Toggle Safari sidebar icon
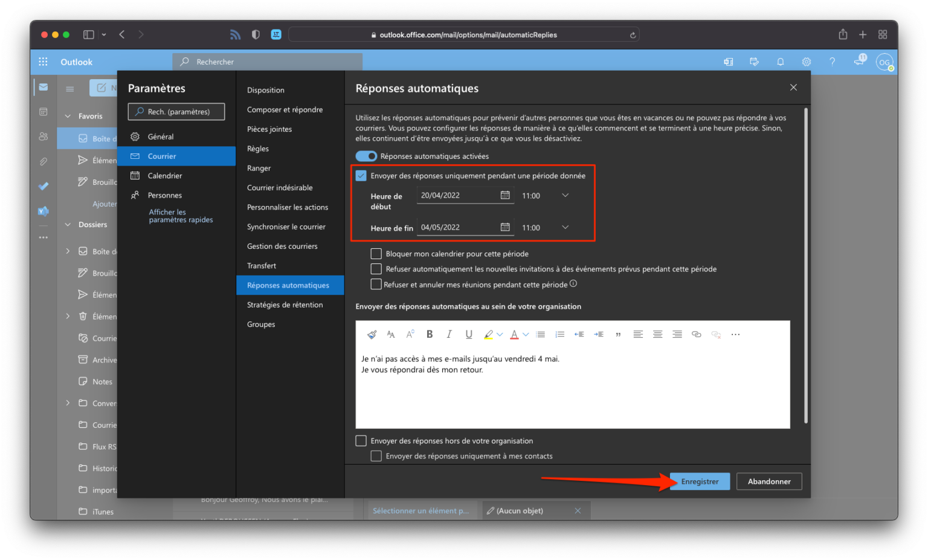The width and height of the screenshot is (928, 560). click(88, 34)
